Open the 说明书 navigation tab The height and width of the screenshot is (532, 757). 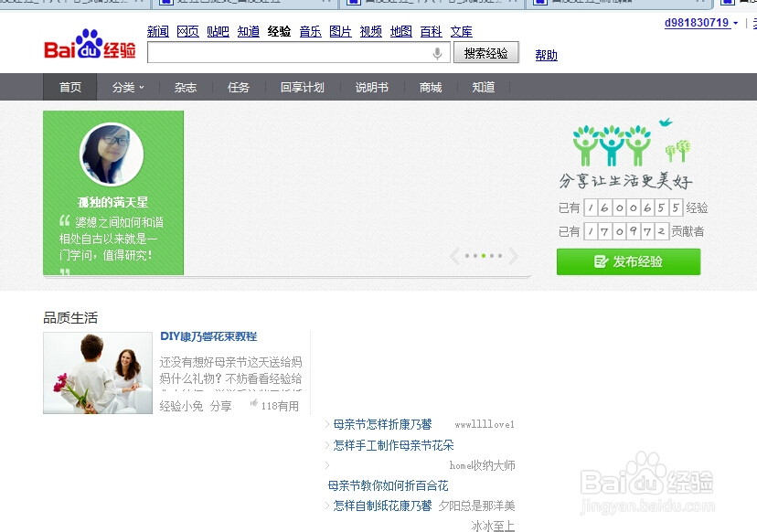coord(372,88)
